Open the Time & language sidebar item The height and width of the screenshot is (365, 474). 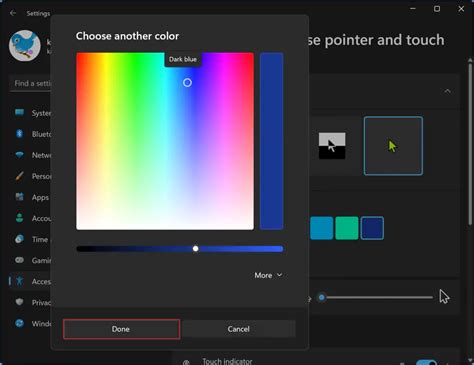pos(31,239)
